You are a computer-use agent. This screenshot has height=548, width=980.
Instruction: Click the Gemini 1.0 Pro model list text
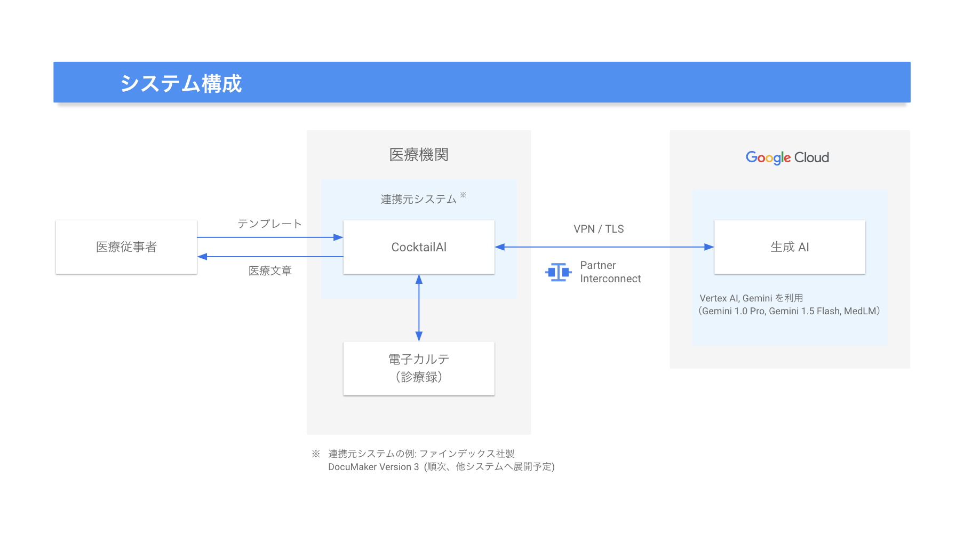[790, 311]
